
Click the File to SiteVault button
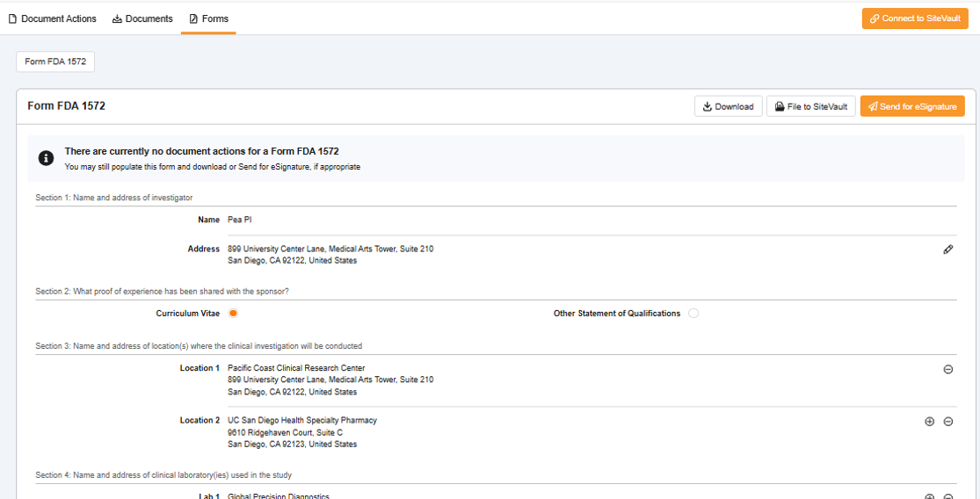810,106
